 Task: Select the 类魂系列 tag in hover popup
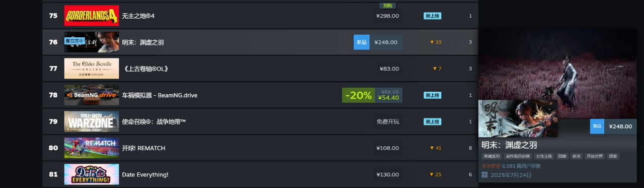[x=491, y=156]
